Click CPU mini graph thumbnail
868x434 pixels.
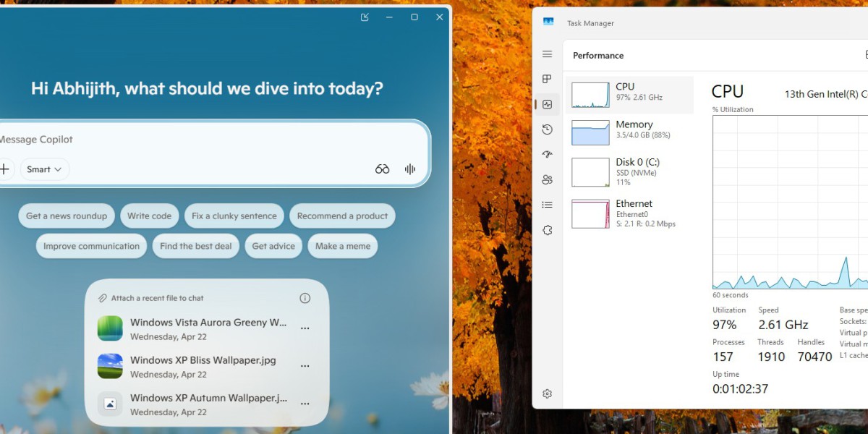tap(591, 95)
